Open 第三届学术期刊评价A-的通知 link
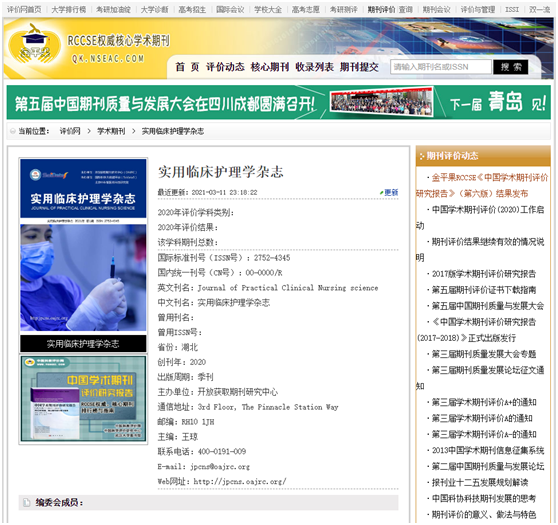 (484, 434)
